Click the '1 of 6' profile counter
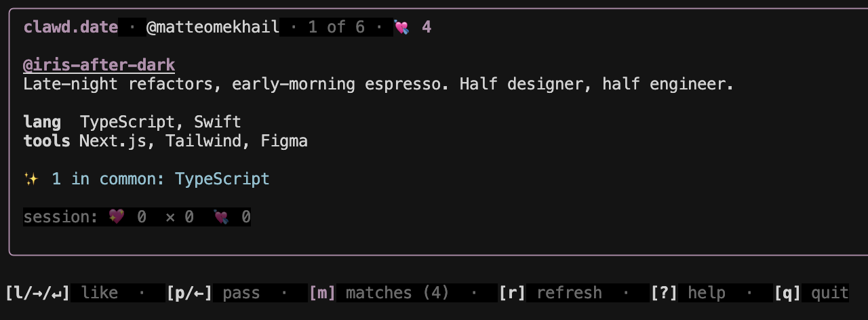The height and width of the screenshot is (320, 868). tap(336, 28)
